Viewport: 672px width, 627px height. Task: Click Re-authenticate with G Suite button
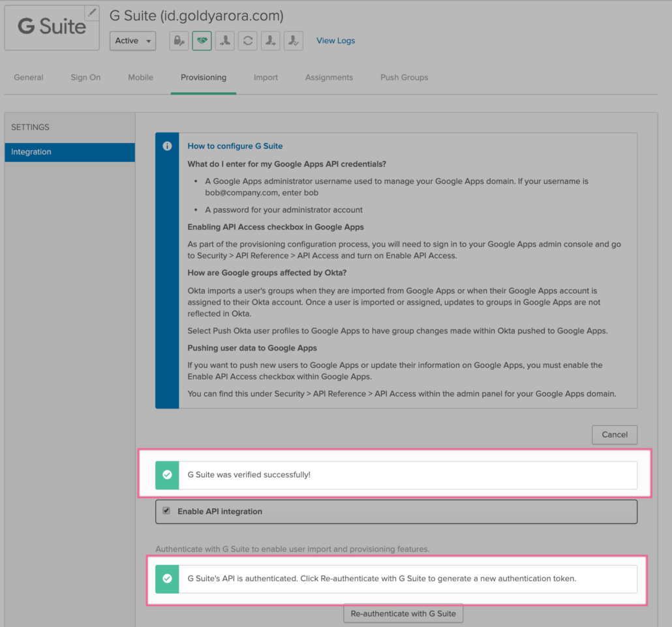click(403, 614)
